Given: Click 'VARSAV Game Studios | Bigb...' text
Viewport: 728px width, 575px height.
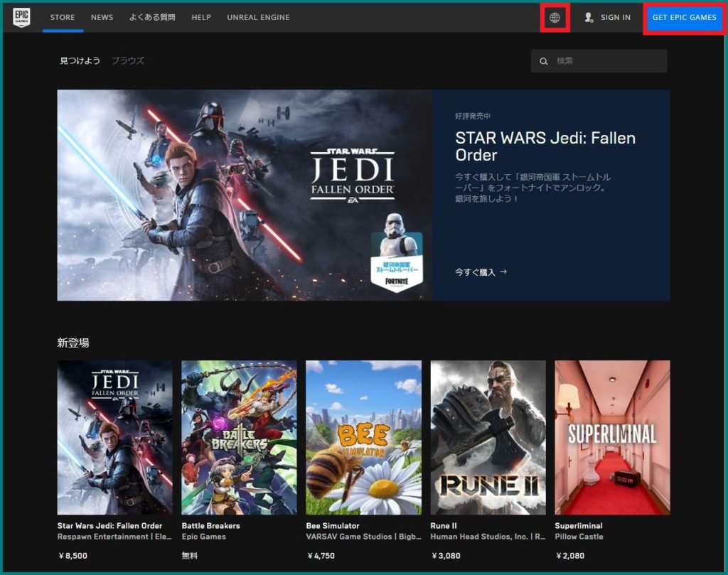Looking at the screenshot, I should (x=363, y=537).
